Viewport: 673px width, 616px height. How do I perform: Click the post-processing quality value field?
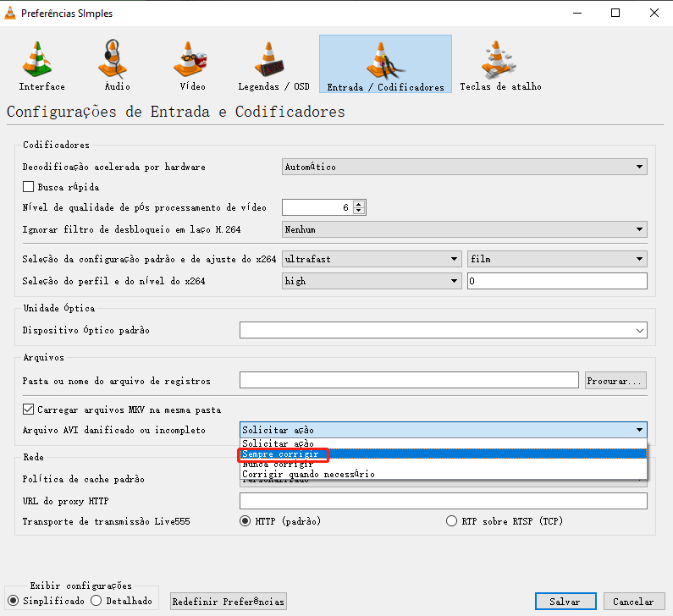317,207
